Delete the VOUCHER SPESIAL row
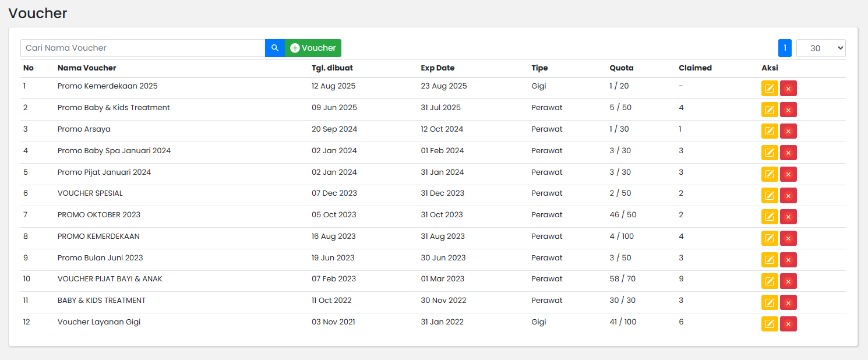 [x=788, y=196]
